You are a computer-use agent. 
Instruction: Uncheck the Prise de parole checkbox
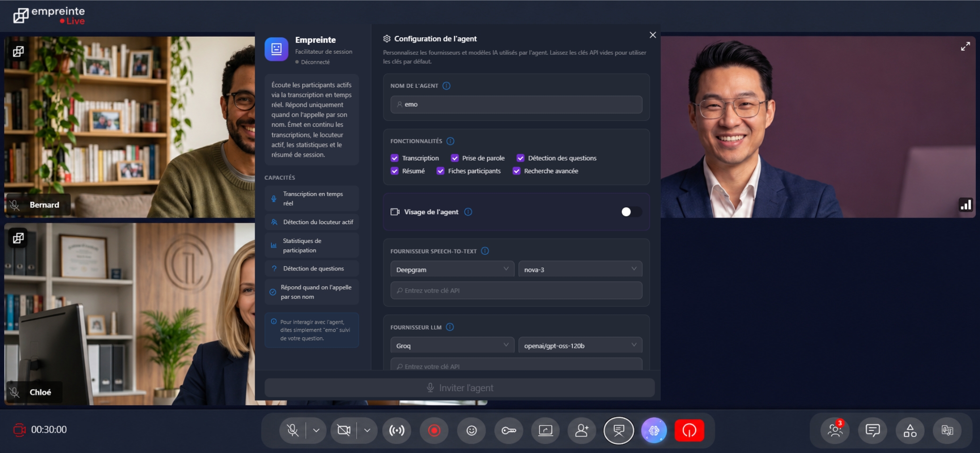(455, 158)
